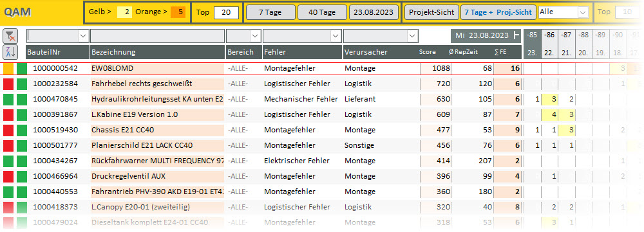Viewport: 644px width, 232px height.
Task: Open the Fehler filter dropdown
Action: tap(336, 36)
